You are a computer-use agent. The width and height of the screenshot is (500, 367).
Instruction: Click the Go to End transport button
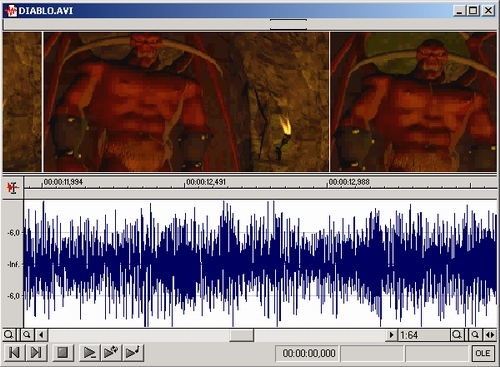(x=36, y=353)
